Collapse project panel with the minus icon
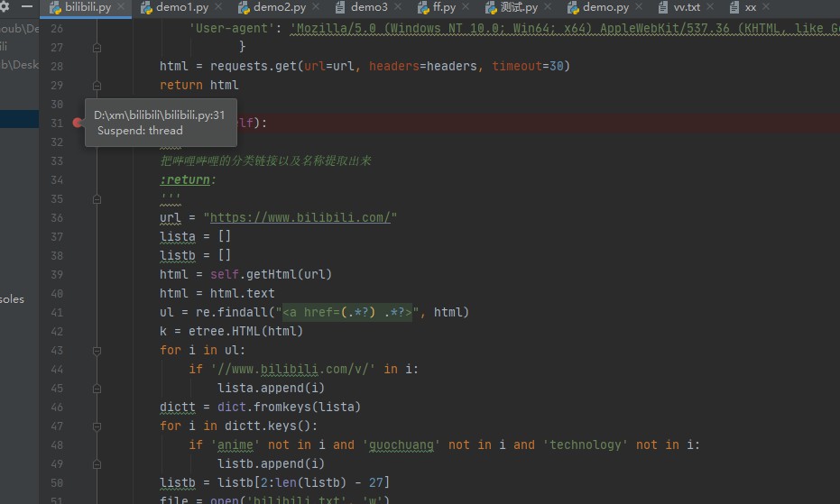This screenshot has width=840, height=504. [27, 6]
